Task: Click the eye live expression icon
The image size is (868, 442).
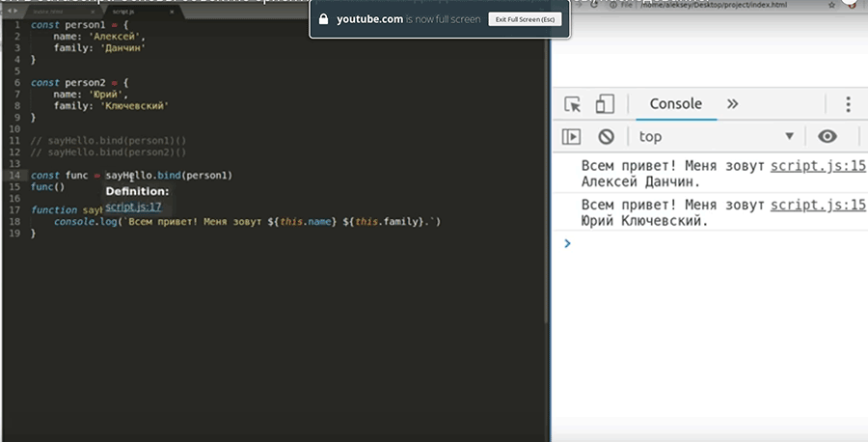Action: tap(827, 136)
